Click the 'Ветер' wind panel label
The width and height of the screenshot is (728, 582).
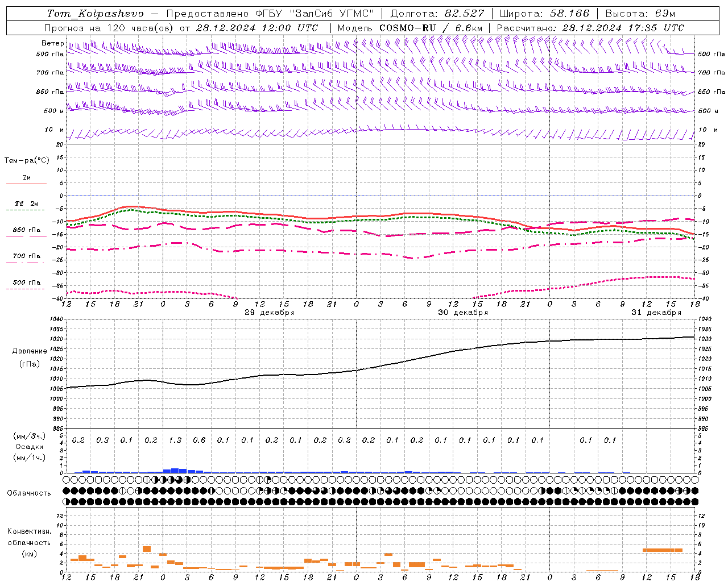[x=52, y=43]
